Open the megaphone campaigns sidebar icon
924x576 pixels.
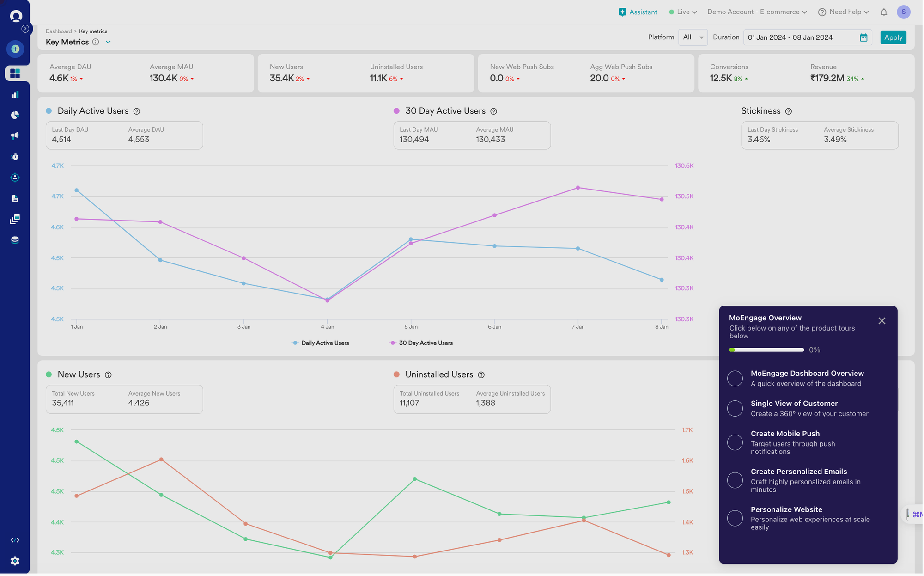(x=15, y=136)
